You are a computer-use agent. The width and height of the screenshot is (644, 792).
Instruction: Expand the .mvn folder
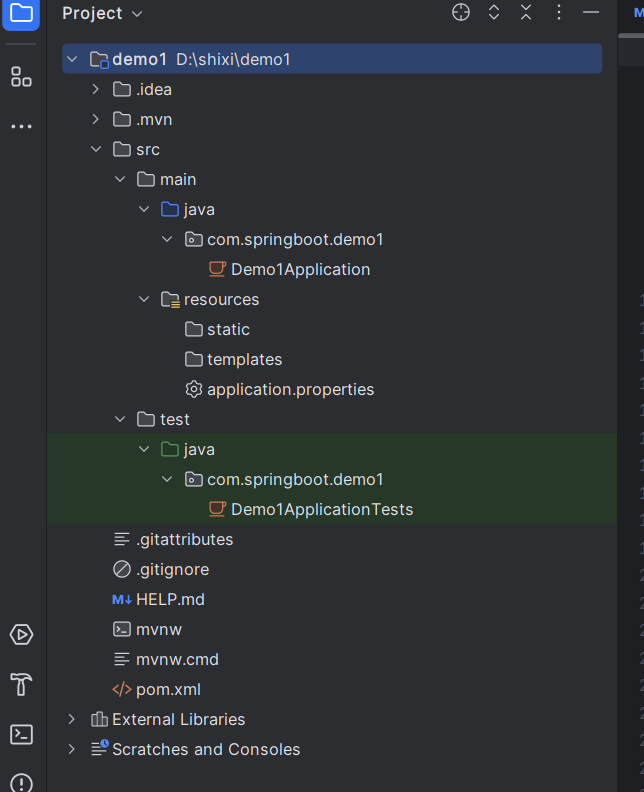[x=95, y=119]
